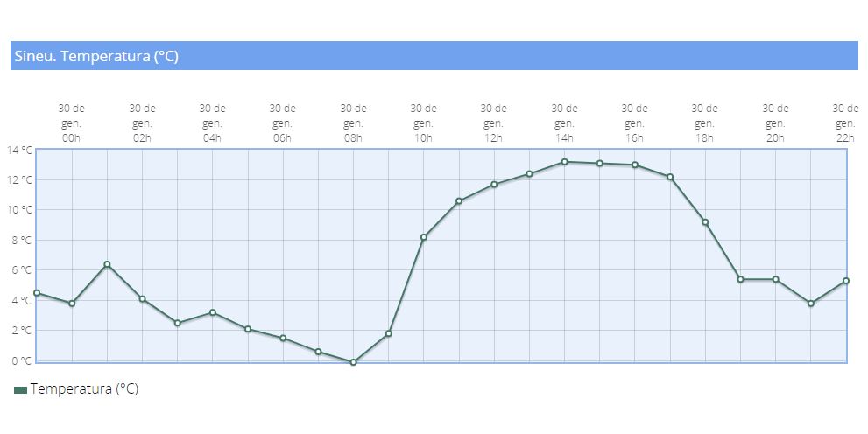Viewport: 868px width, 434px height.
Task: Click the last data point at 22h
Action: [846, 281]
